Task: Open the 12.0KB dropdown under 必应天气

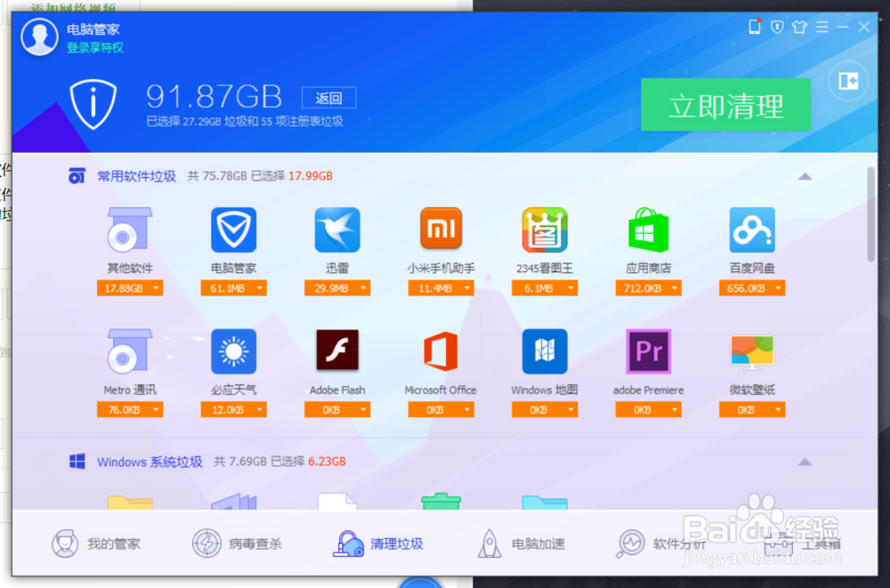Action: (x=233, y=410)
